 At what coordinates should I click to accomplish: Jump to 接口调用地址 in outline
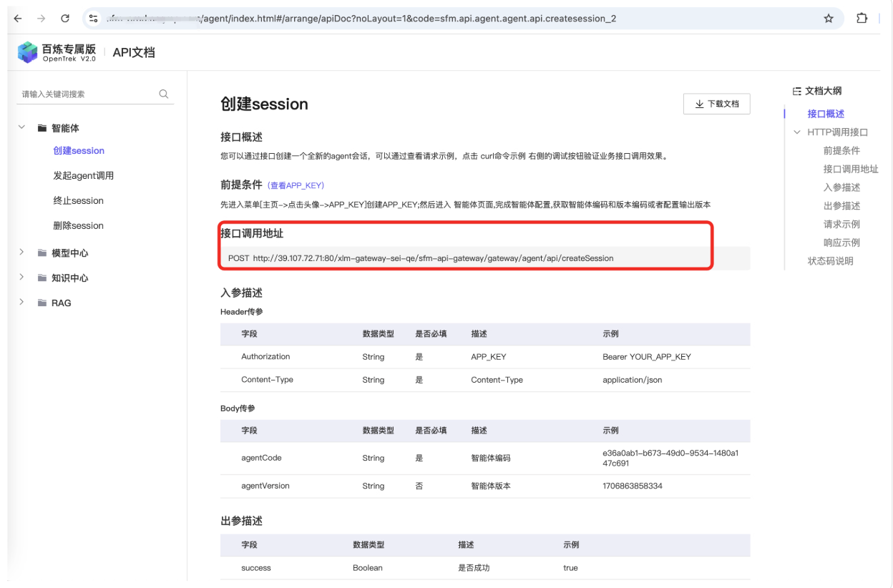coord(851,170)
